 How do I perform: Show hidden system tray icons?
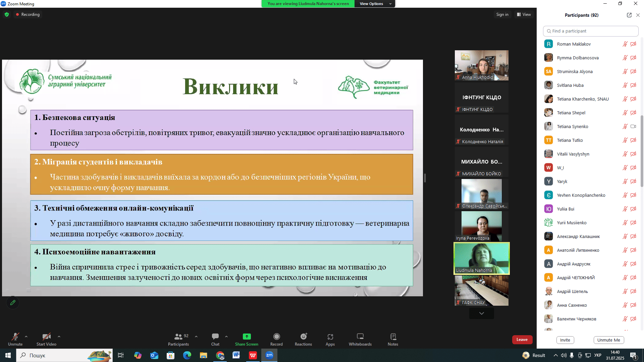[555, 355]
